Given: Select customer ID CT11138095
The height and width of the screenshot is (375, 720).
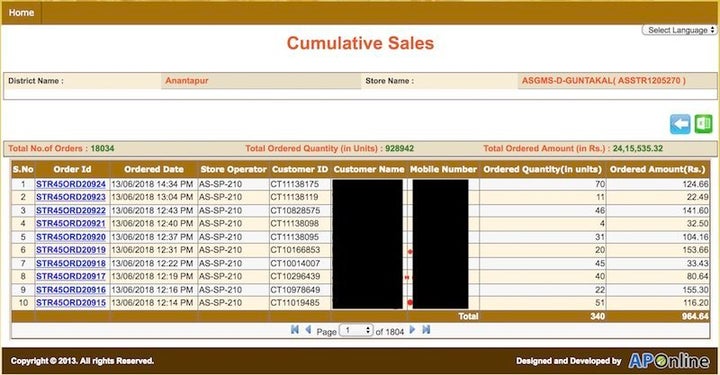Looking at the screenshot, I should [x=294, y=237].
